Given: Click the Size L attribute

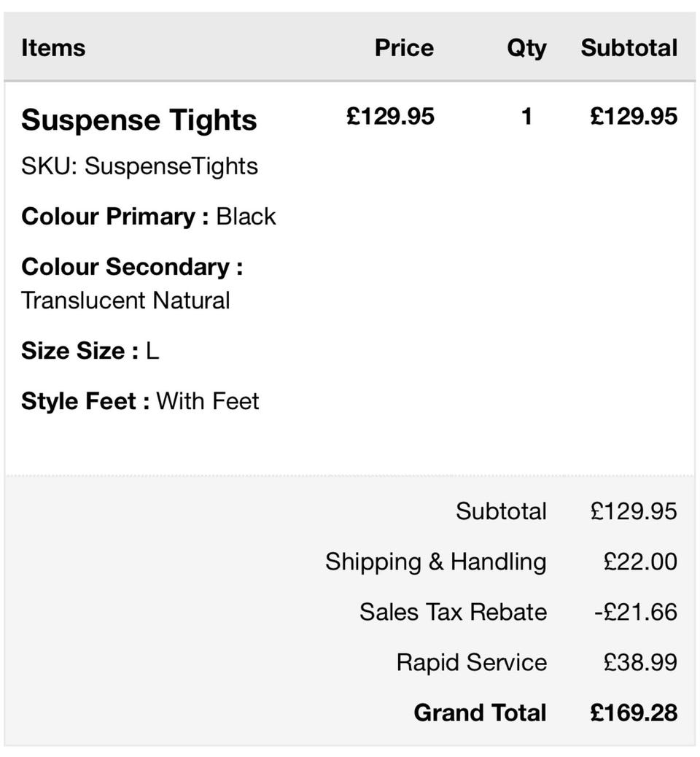Looking at the screenshot, I should tap(90, 351).
